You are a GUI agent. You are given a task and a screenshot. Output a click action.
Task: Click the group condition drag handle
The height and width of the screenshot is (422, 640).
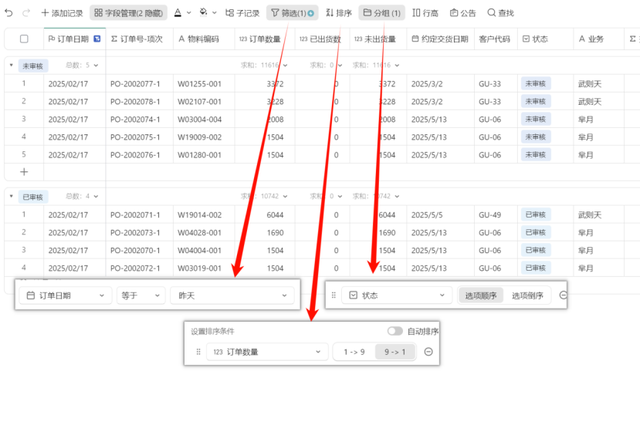pos(333,295)
